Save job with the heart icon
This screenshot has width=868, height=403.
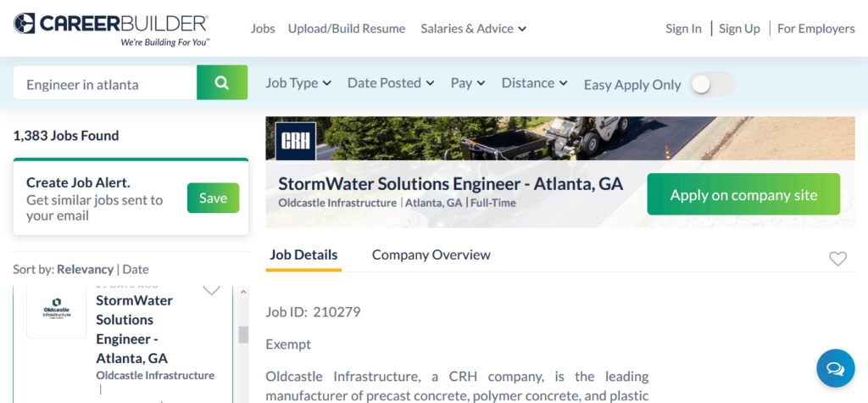click(837, 259)
